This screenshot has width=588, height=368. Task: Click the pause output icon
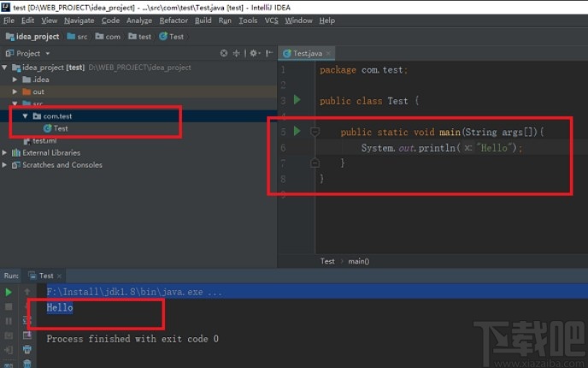click(9, 321)
